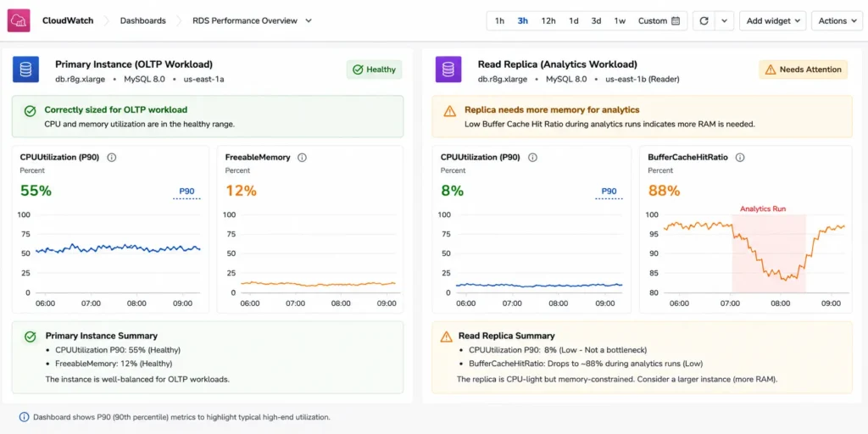
Task: Click 'FreeableMemory: 12% (Healthy)' summary line
Action: tap(114, 364)
